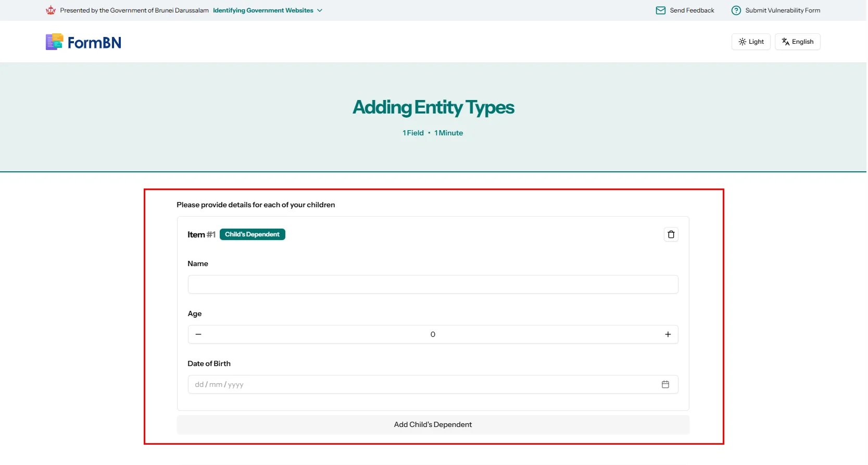This screenshot has height=465, width=868.
Task: Click the FormBN logo
Action: [83, 42]
